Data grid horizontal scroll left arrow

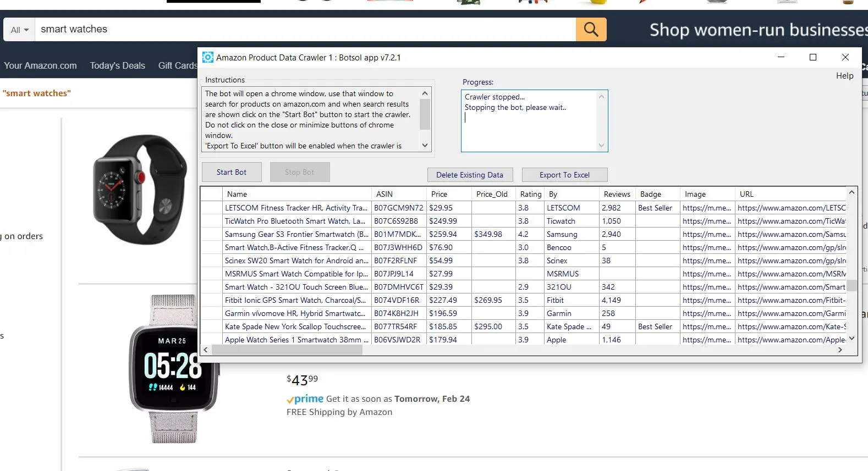point(206,350)
